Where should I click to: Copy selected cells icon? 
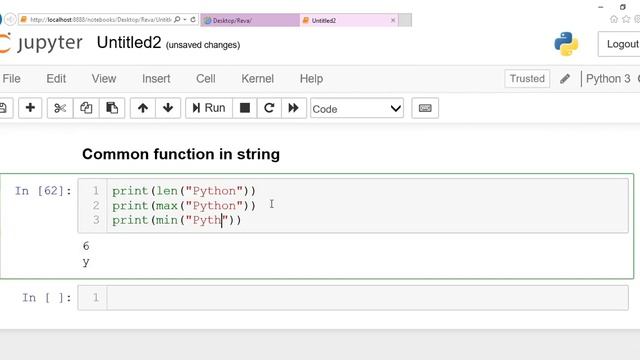click(86, 108)
